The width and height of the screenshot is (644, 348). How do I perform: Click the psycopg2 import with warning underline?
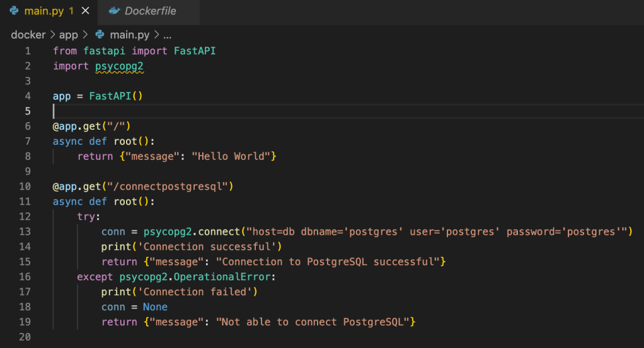pyautogui.click(x=120, y=66)
